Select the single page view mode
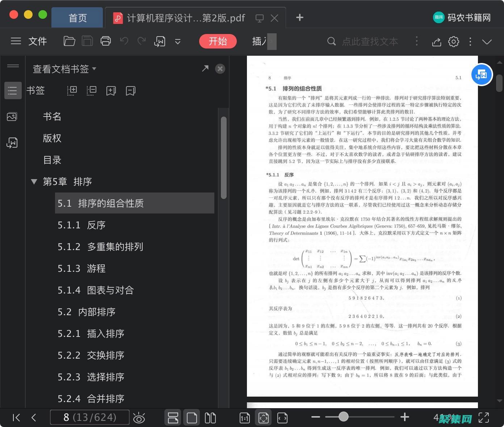This screenshot has height=427, width=504. (x=192, y=417)
